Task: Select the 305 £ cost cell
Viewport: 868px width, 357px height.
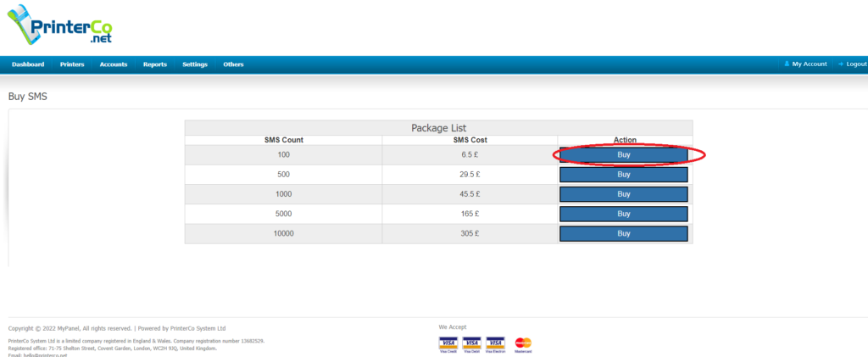Action: [470, 233]
